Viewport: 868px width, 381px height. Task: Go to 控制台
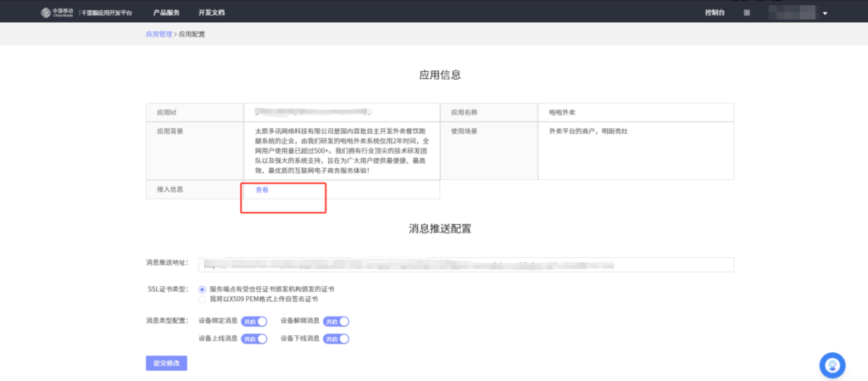(x=715, y=13)
